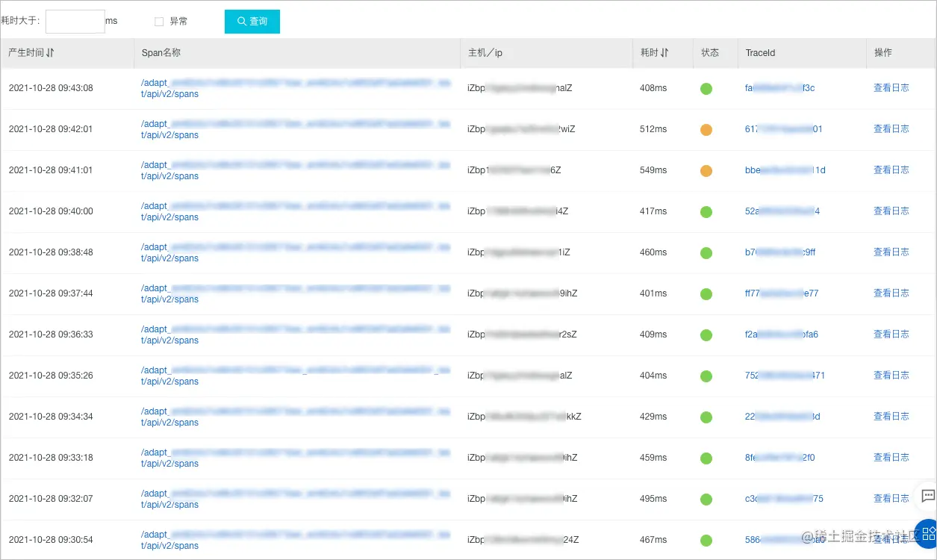Open 查看日志 for the 09:42:01 row
The height and width of the screenshot is (560, 937).
tap(891, 129)
